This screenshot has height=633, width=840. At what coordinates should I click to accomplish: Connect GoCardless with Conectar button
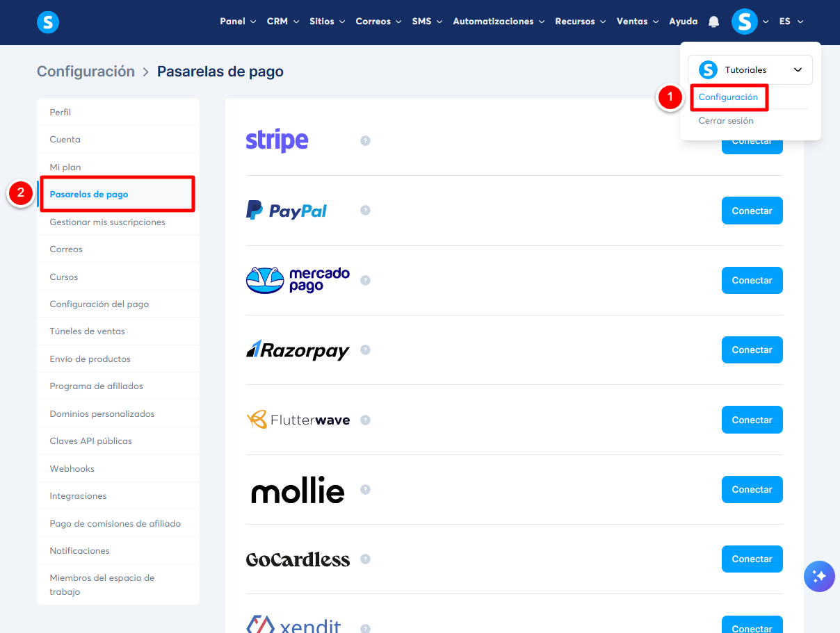coord(752,559)
